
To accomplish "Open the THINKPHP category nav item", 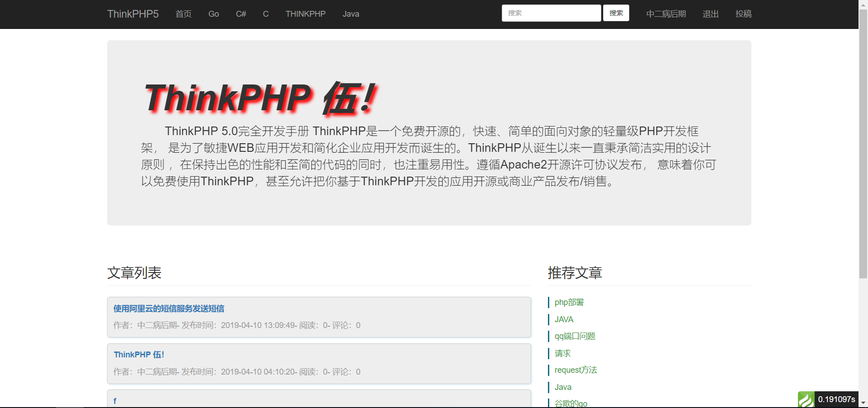I will coord(306,14).
